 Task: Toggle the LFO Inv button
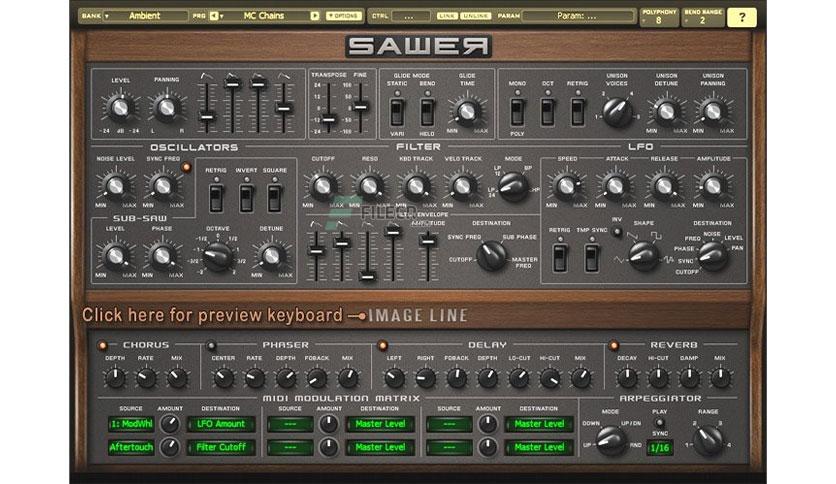[617, 232]
